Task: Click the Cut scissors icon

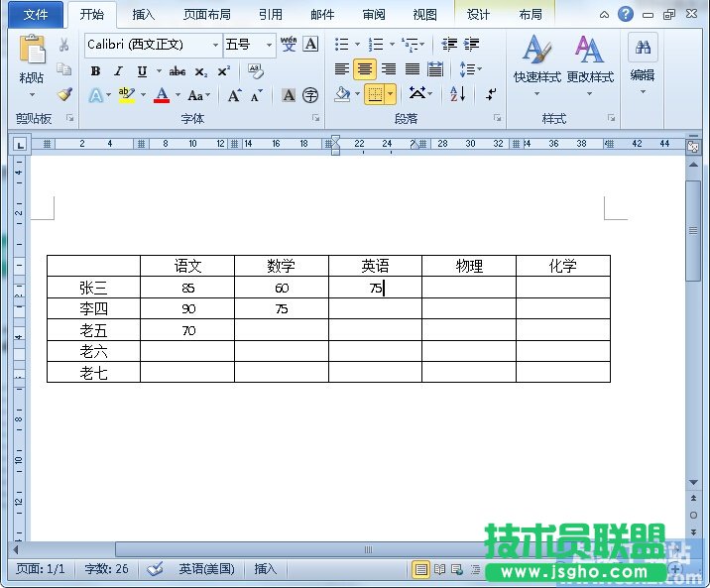Action: (x=64, y=45)
